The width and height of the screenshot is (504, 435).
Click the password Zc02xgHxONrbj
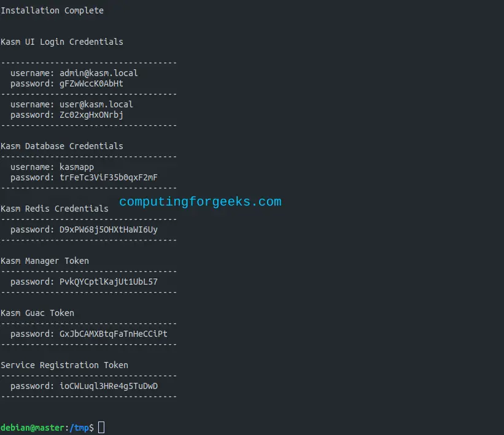pyautogui.click(x=91, y=115)
